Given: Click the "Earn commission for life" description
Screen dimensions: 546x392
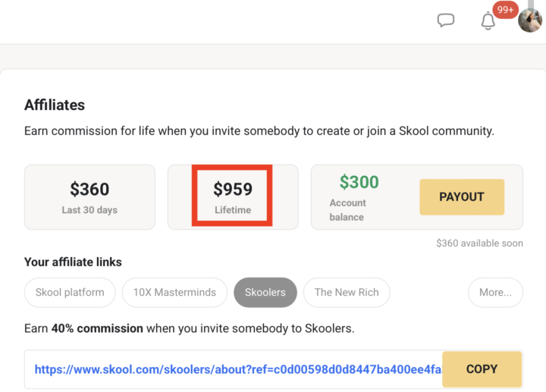Looking at the screenshot, I should (x=259, y=130).
